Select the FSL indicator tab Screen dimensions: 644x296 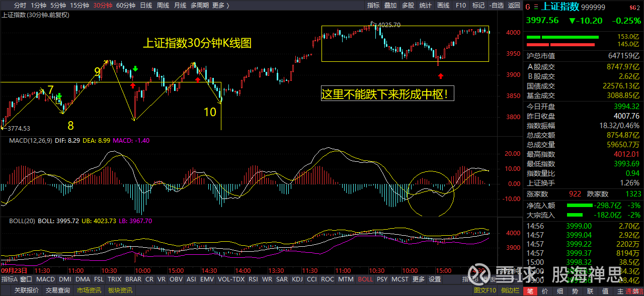99,279
